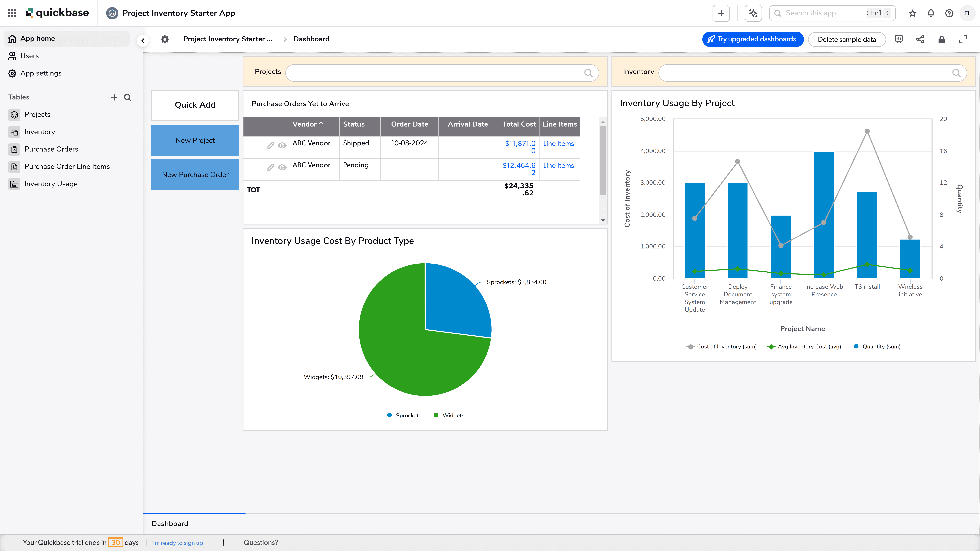
Task: Enter full screen dashboard mode
Action: 963,39
